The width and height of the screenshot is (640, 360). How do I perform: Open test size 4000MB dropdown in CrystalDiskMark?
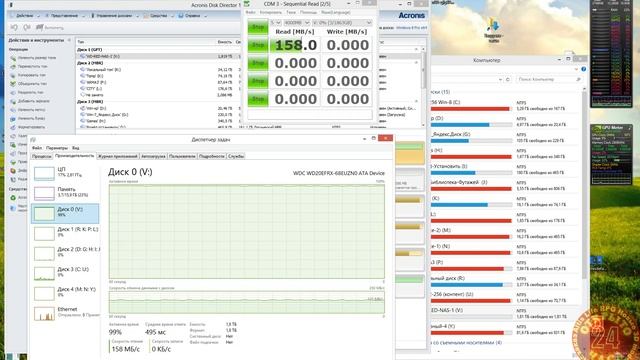pos(297,23)
